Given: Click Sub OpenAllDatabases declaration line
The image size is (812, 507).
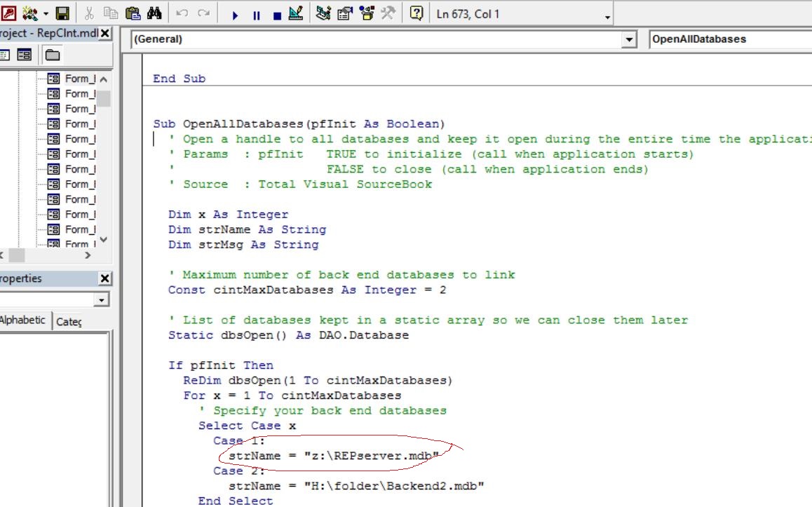Looking at the screenshot, I should pyautogui.click(x=299, y=124).
